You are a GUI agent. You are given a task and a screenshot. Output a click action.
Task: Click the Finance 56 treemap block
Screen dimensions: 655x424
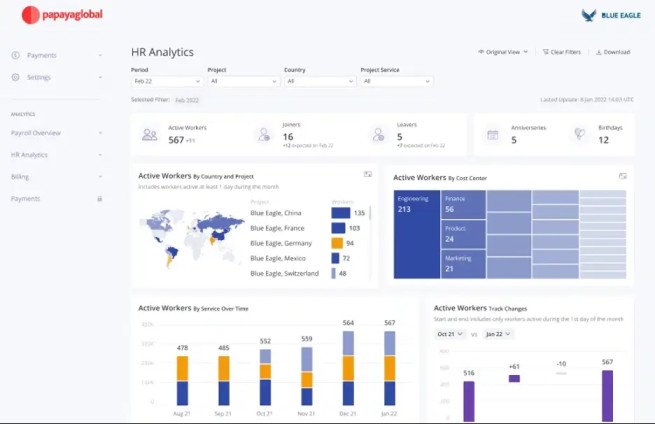click(463, 205)
